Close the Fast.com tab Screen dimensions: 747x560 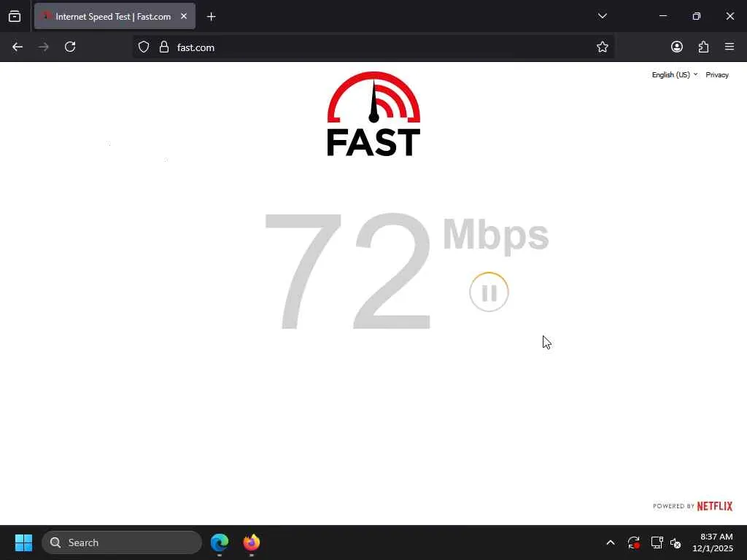click(184, 16)
